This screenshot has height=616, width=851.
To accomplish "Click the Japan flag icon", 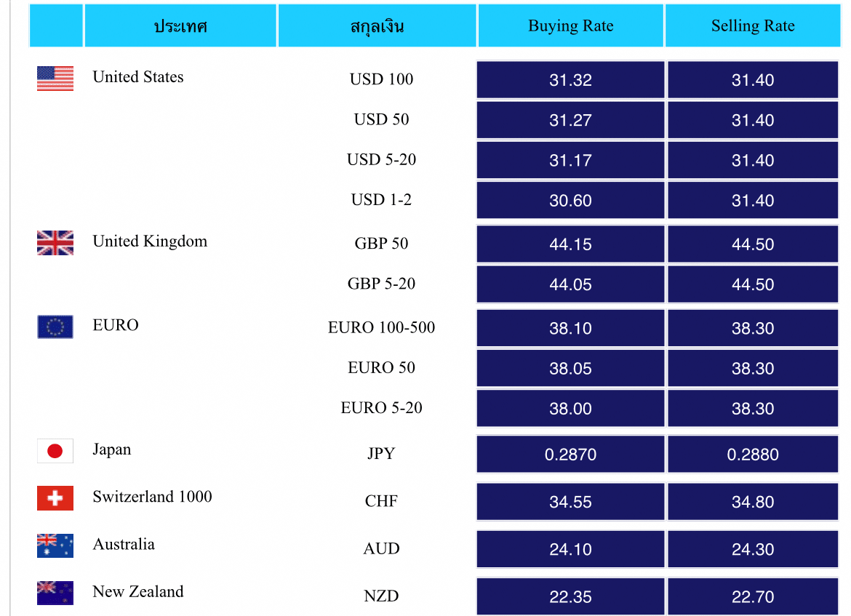I will click(x=55, y=452).
